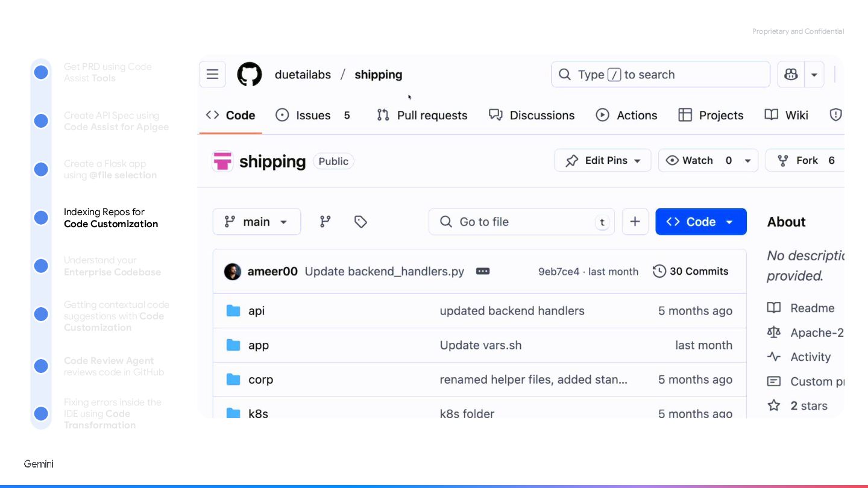Open the main branch selector dropdown
Screen dimensions: 868x488
[257, 222]
